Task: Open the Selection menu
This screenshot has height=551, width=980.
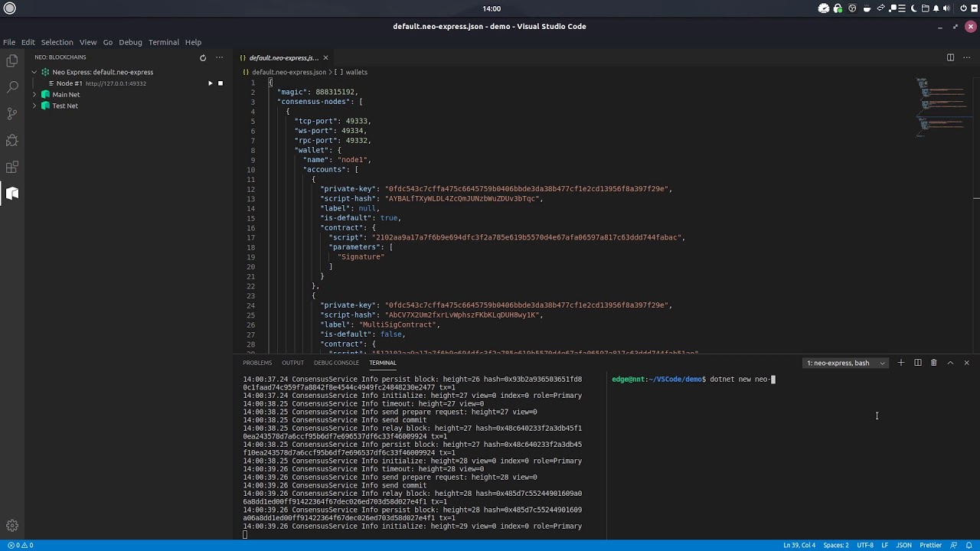Action: [x=57, y=42]
